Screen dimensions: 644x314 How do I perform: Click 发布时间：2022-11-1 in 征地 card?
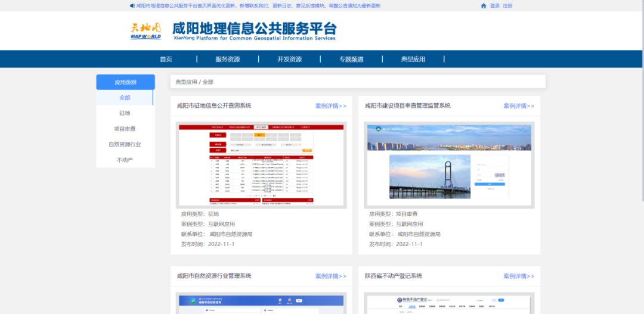pyautogui.click(x=208, y=244)
